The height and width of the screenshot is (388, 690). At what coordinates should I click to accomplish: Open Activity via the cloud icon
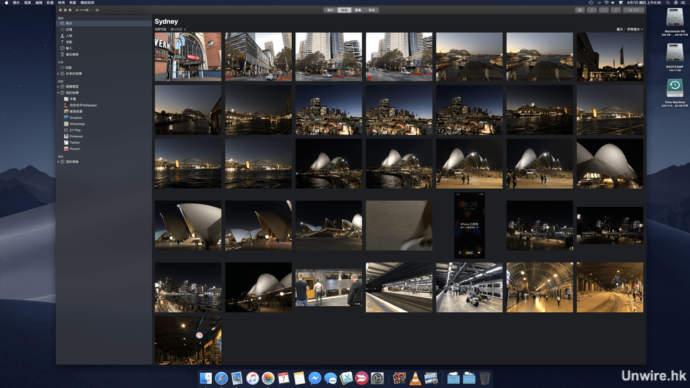62,68
